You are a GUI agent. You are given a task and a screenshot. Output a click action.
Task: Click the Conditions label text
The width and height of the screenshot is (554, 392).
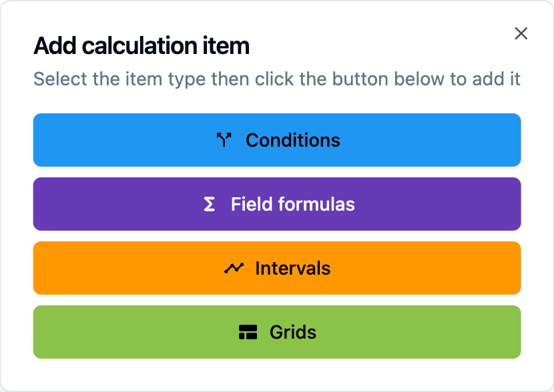click(x=292, y=140)
